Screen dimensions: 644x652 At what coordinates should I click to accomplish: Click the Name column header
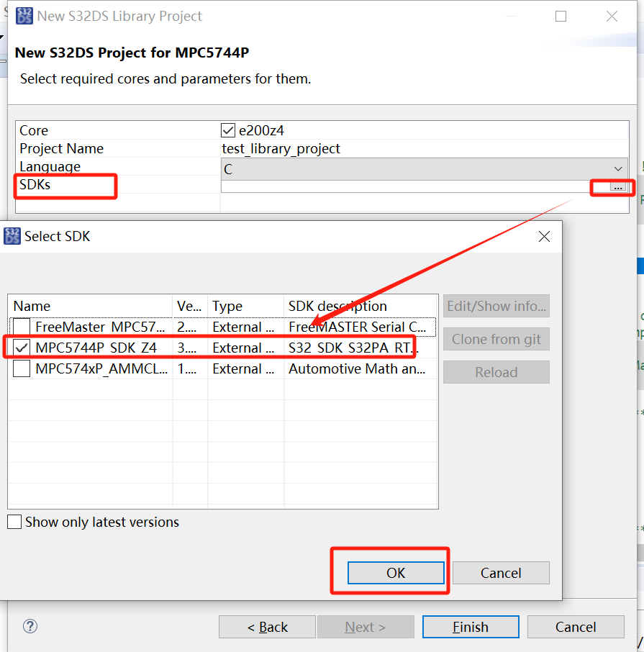[x=90, y=306]
